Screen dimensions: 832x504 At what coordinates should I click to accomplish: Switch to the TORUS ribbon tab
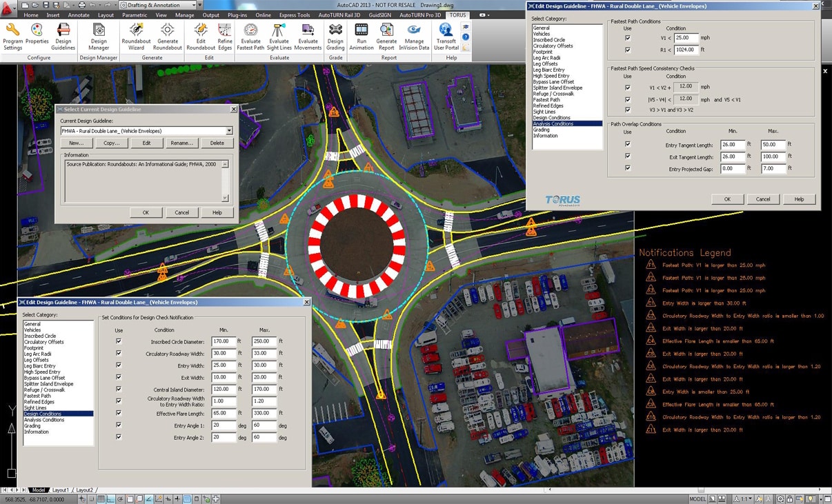(x=457, y=14)
